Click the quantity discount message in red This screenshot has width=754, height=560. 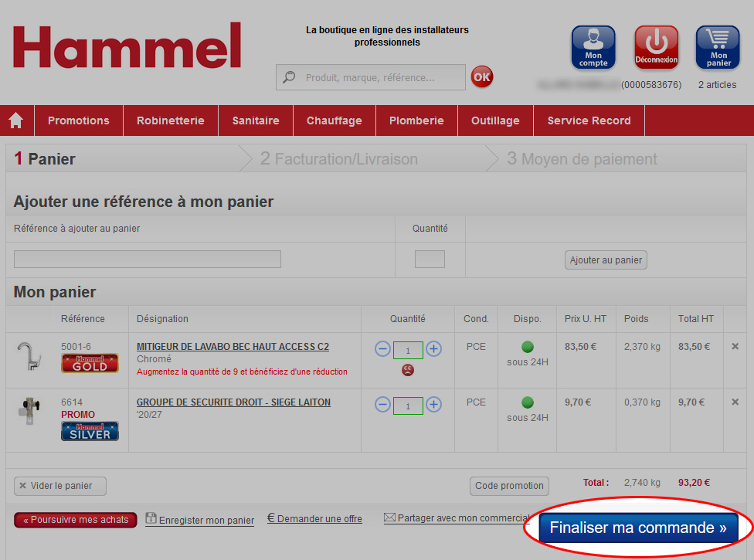pos(242,372)
